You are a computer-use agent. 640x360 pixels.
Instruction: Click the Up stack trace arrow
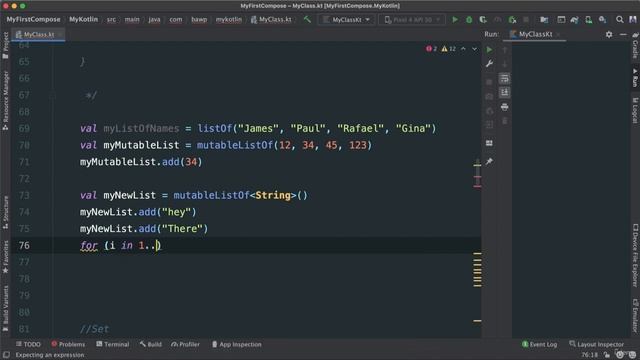point(504,49)
